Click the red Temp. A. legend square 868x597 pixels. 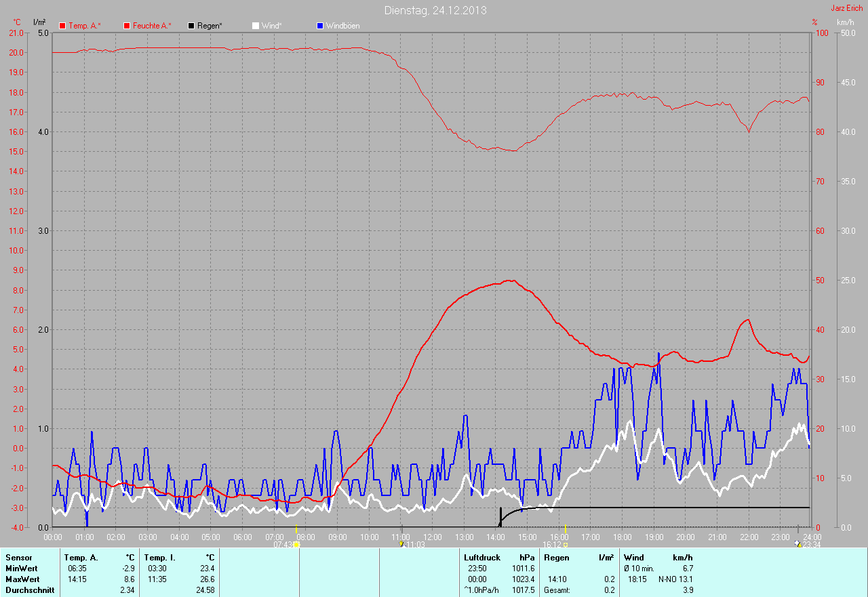62,26
